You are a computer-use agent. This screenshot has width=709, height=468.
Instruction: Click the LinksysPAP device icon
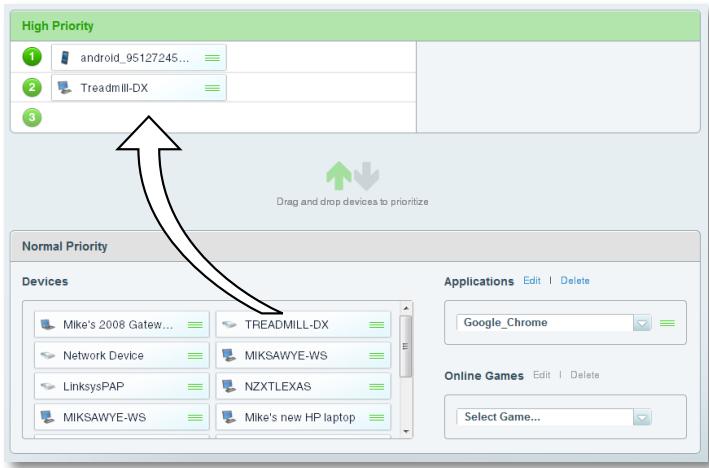[x=47, y=386]
